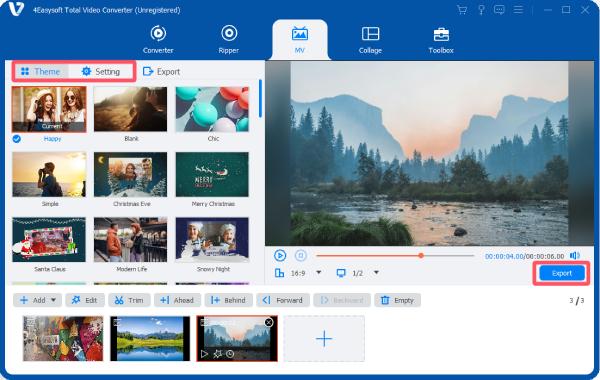
Task: Choose the Modern Life theme
Action: coord(130,240)
